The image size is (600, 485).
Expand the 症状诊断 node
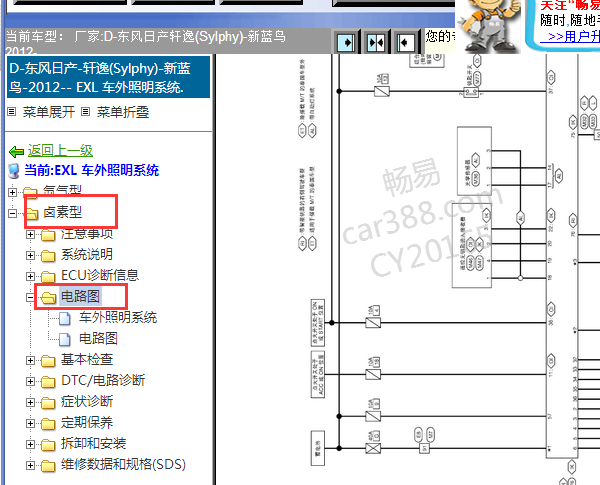tap(31, 402)
